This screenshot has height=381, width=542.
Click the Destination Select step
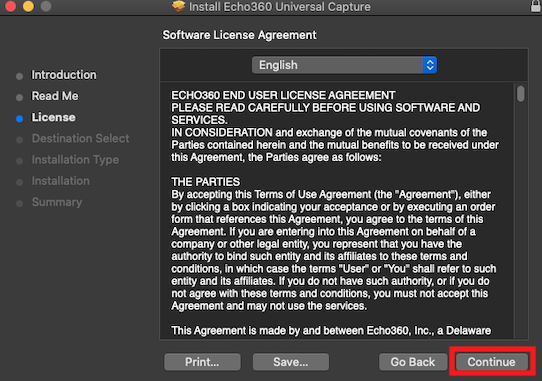pos(81,139)
